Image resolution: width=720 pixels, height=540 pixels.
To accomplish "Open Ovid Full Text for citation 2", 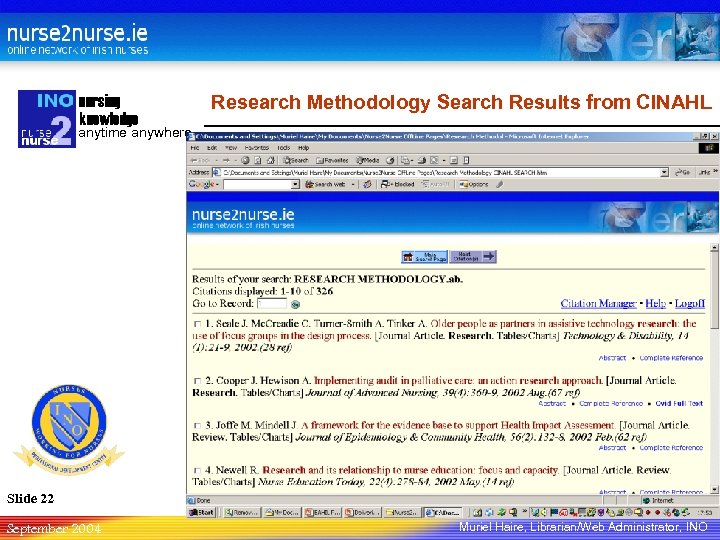I will tap(679, 403).
